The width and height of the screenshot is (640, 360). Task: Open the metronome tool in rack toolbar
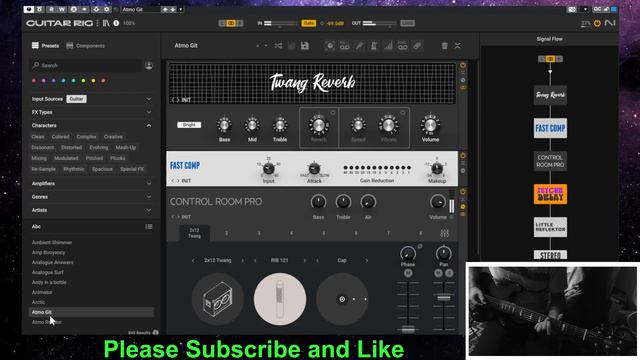coord(373,46)
